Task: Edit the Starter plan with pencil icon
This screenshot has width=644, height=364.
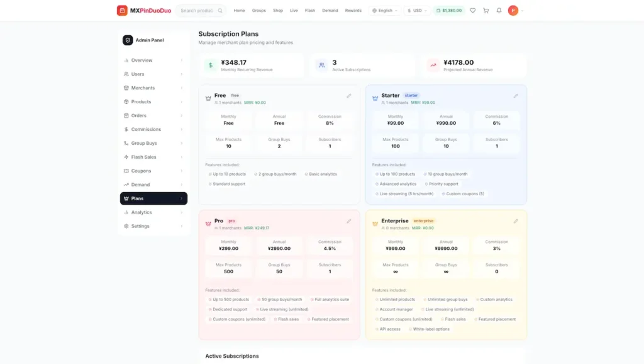Action: [516, 96]
